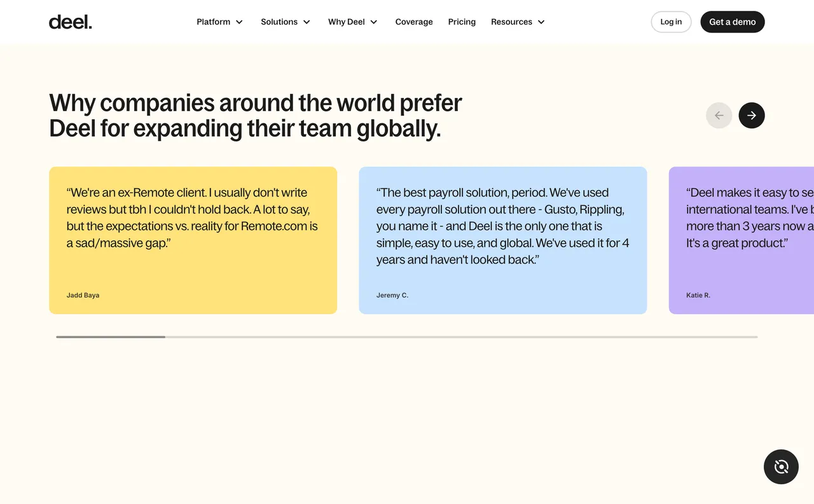Viewport: 814px width, 504px height.
Task: Click the carousel progress scrollbar
Action: [111, 337]
